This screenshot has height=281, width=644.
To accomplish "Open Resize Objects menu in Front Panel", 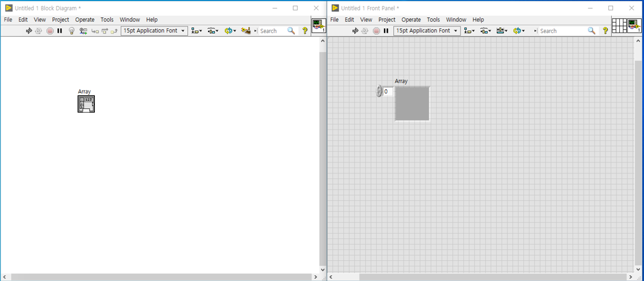I will click(503, 31).
